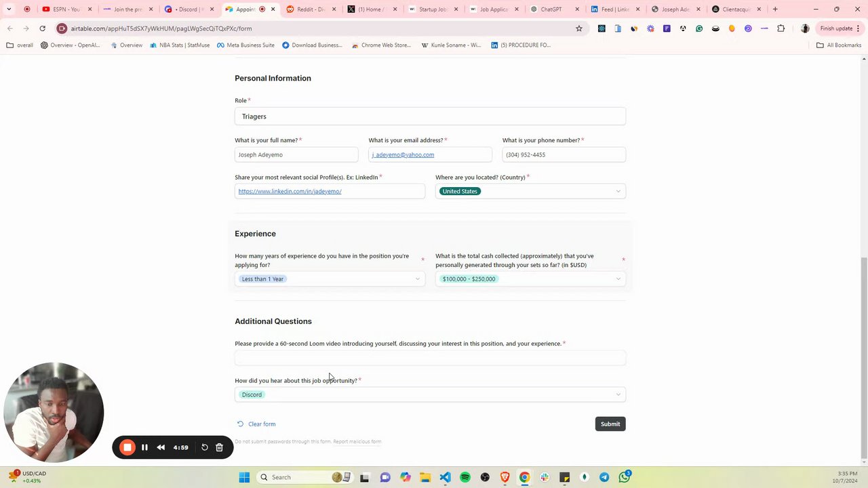Rewind the Loom recording
868x488 pixels.
(x=161, y=447)
